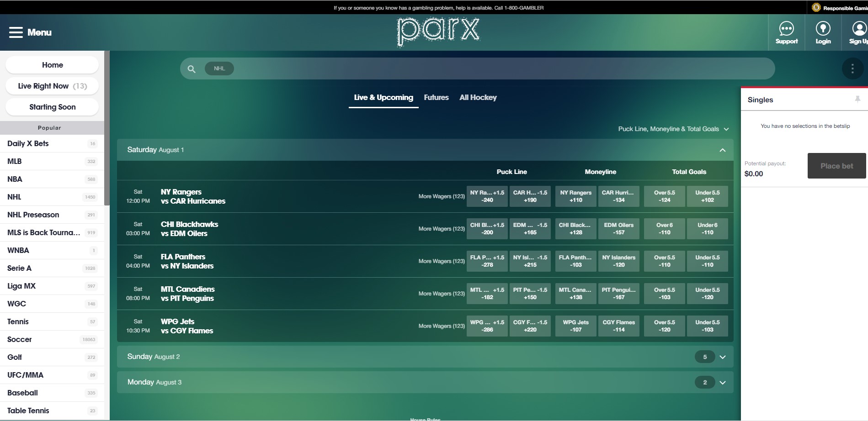
Task: Select MTL Canadiens moneyline +138
Action: [x=576, y=294]
